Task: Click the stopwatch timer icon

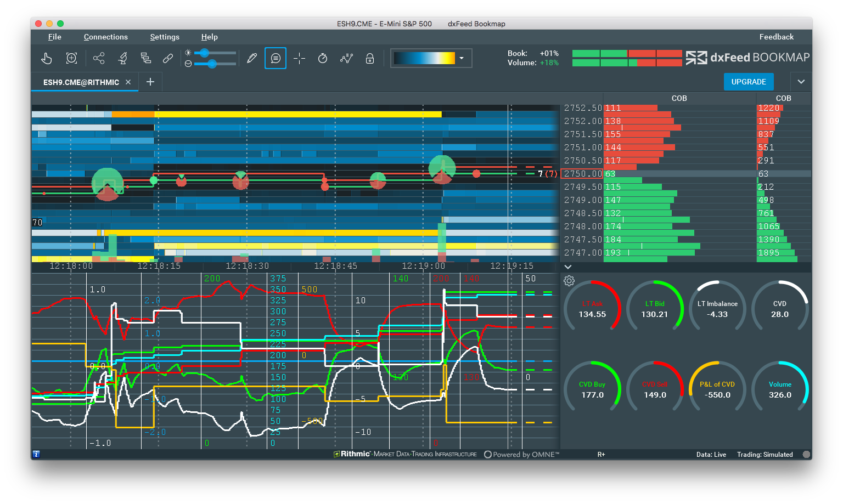Action: (x=323, y=58)
